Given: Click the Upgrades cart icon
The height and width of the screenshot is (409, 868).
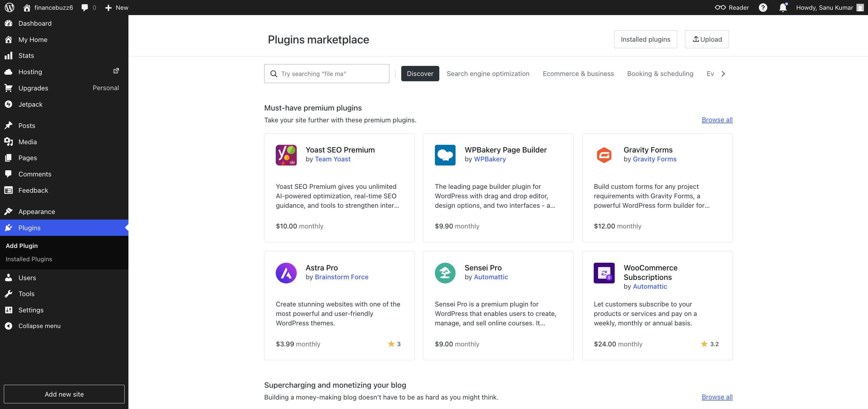Looking at the screenshot, I should (x=9, y=88).
